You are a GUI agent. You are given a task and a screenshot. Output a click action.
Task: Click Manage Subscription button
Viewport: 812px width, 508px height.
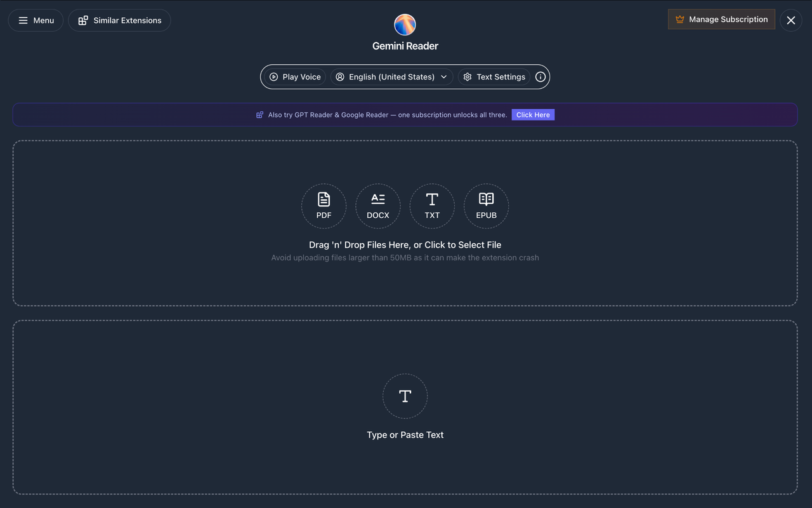click(x=721, y=19)
